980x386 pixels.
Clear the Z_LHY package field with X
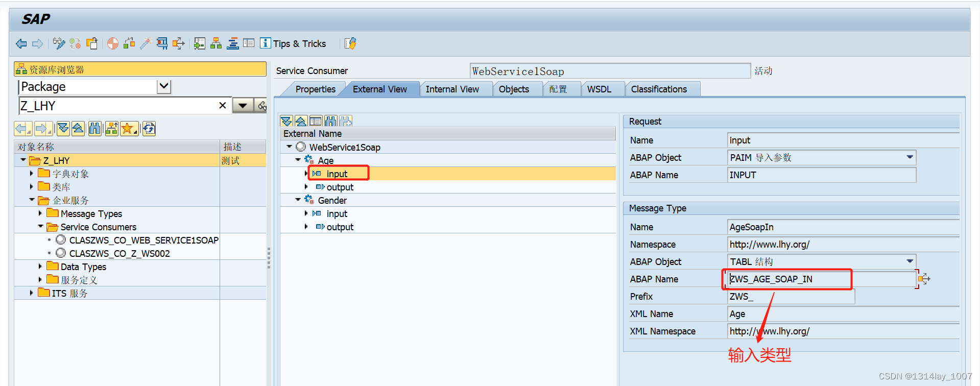(x=223, y=106)
